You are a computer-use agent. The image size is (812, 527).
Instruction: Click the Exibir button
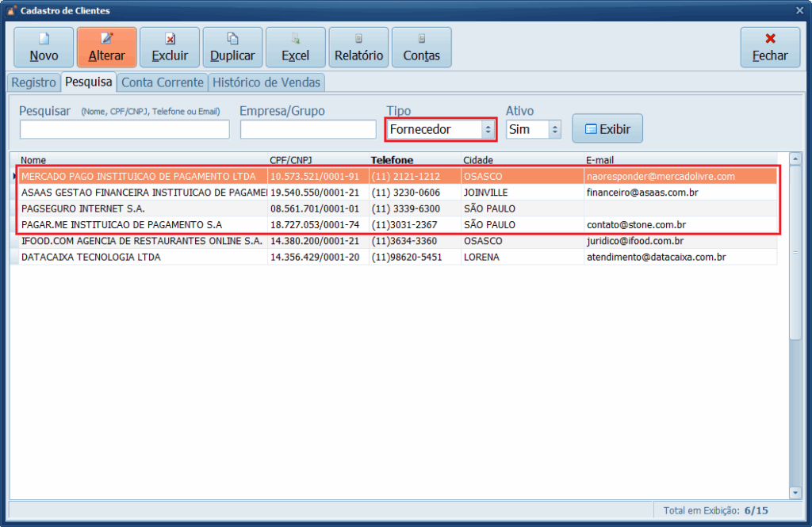(607, 128)
